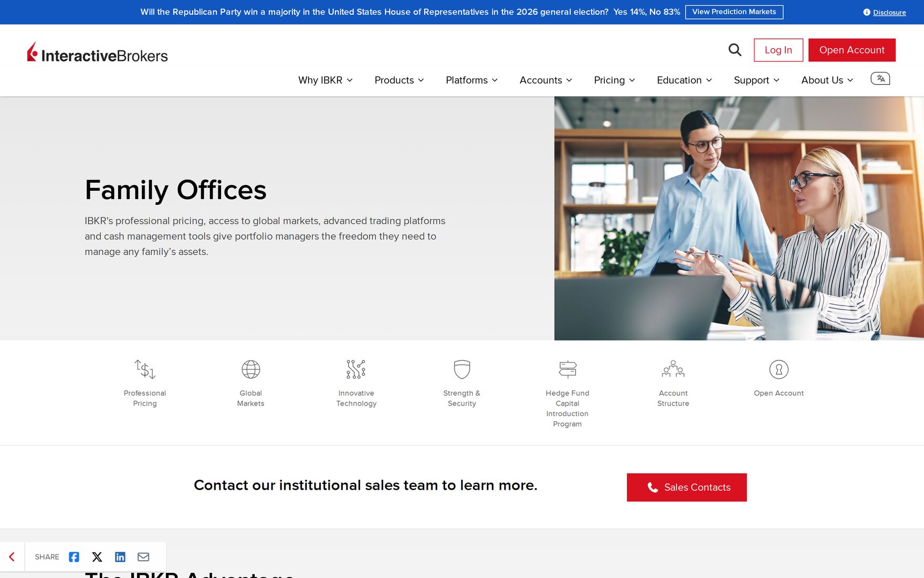The image size is (924, 578).
Task: Click the Hedge Fund Capital signpost icon
Action: click(568, 369)
